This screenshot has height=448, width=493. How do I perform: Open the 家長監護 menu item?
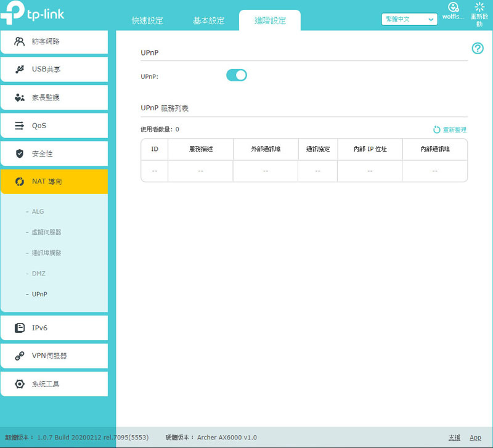click(x=54, y=97)
